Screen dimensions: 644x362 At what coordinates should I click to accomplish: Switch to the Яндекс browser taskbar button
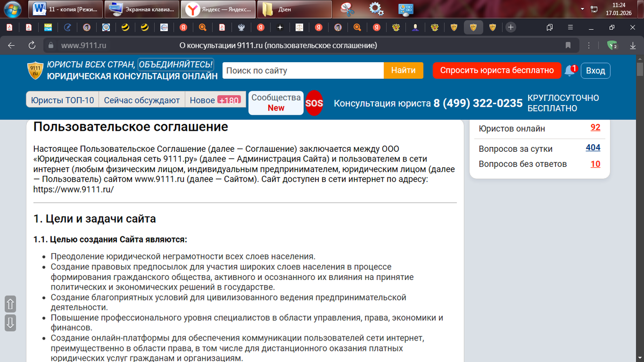click(x=217, y=9)
